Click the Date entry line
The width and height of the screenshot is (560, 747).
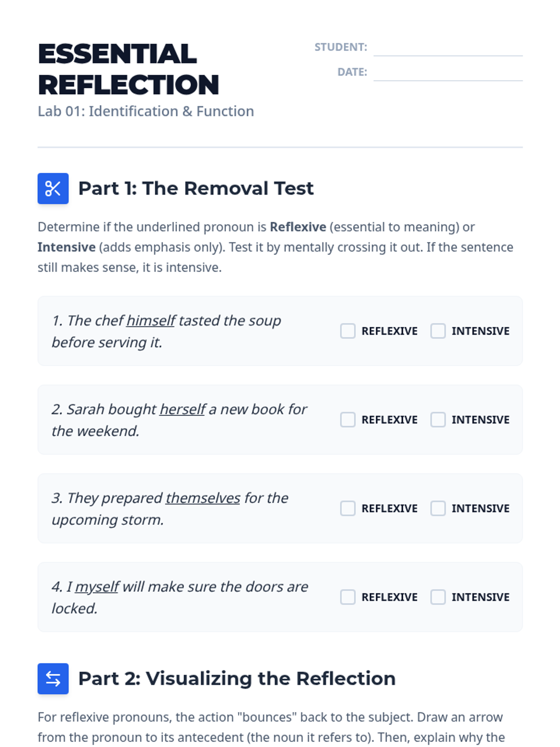448,73
